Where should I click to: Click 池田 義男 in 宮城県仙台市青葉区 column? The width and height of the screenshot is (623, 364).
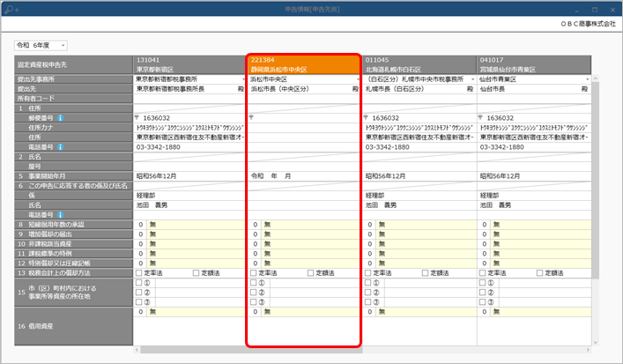[x=534, y=205]
